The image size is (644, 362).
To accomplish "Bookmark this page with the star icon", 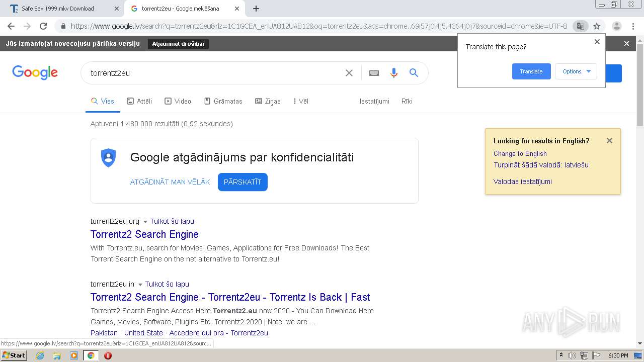I will [x=597, y=26].
